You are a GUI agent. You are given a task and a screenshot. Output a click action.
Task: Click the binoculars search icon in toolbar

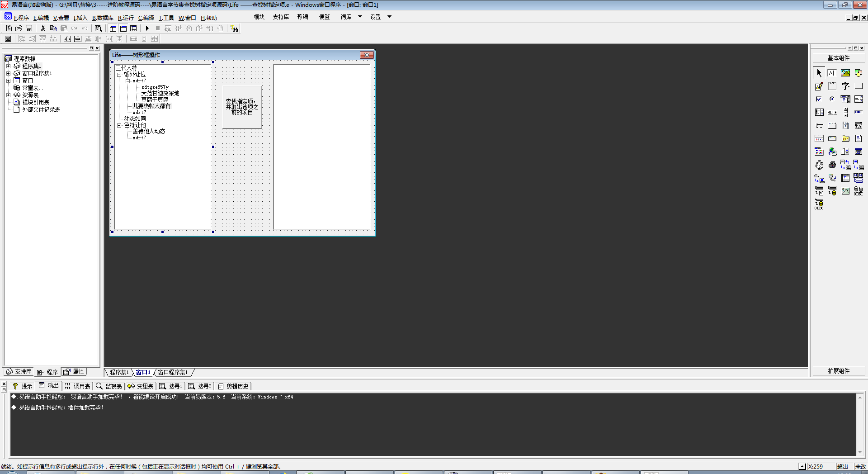234,28
